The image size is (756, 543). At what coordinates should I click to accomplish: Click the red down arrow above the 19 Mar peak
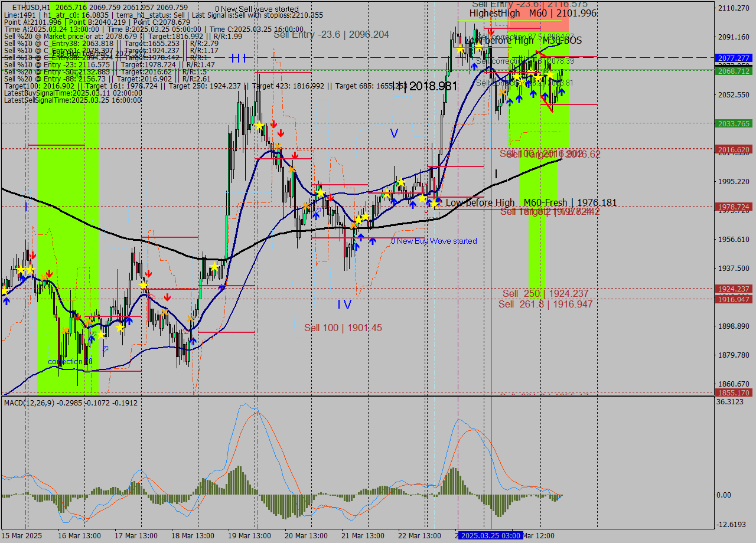click(273, 125)
